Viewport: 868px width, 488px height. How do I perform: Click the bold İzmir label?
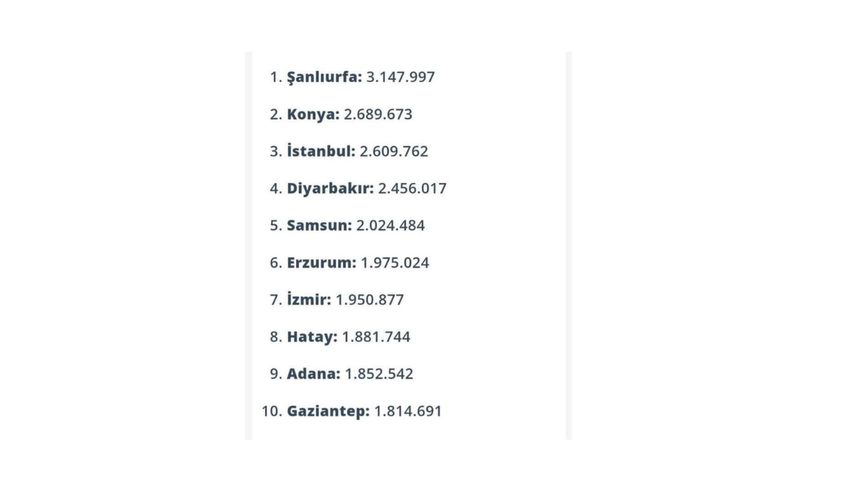(x=308, y=300)
